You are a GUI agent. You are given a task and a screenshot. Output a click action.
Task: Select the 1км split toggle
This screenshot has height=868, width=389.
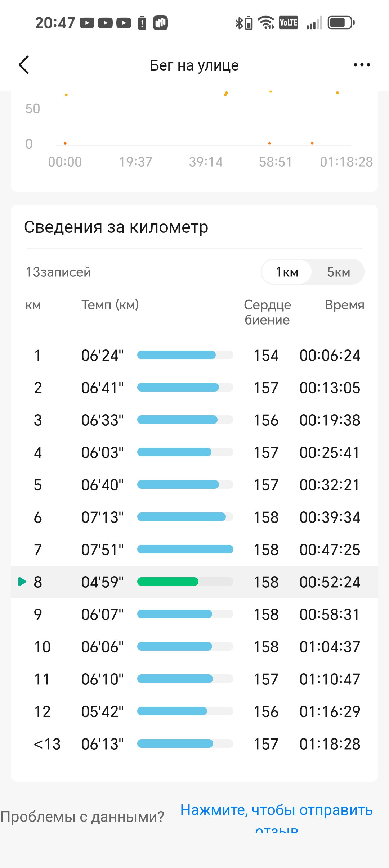[287, 272]
